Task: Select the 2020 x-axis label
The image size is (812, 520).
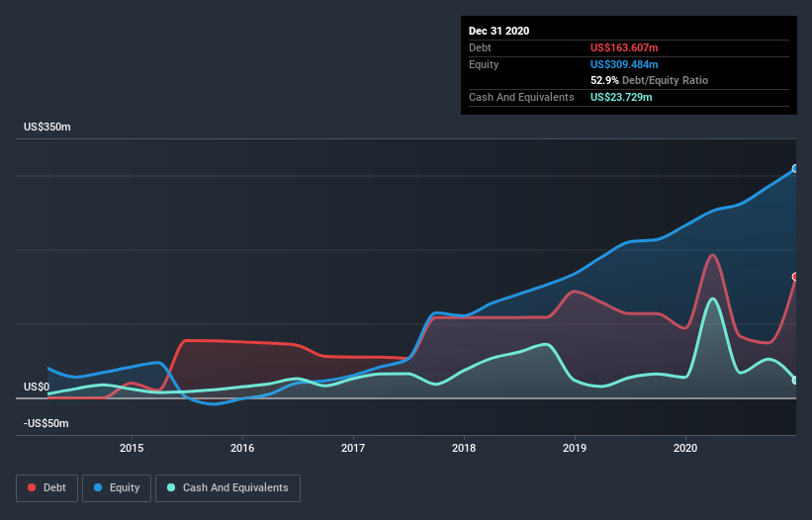Action: 685,448
